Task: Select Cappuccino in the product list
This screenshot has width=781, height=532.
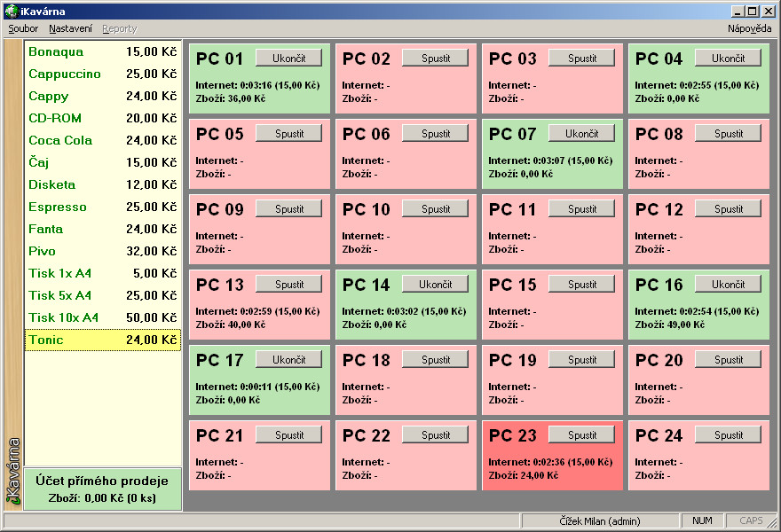Action: pyautogui.click(x=103, y=74)
